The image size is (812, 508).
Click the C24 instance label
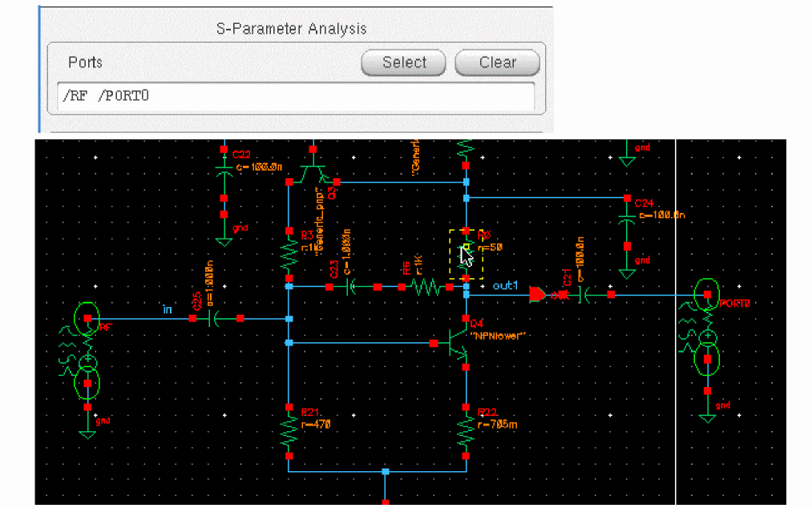[644, 204]
